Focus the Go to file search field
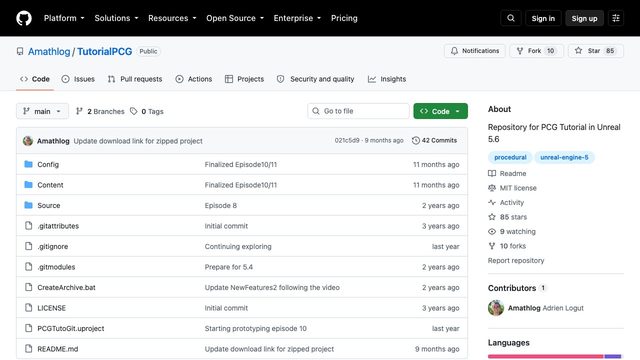640x360 pixels. click(358, 111)
